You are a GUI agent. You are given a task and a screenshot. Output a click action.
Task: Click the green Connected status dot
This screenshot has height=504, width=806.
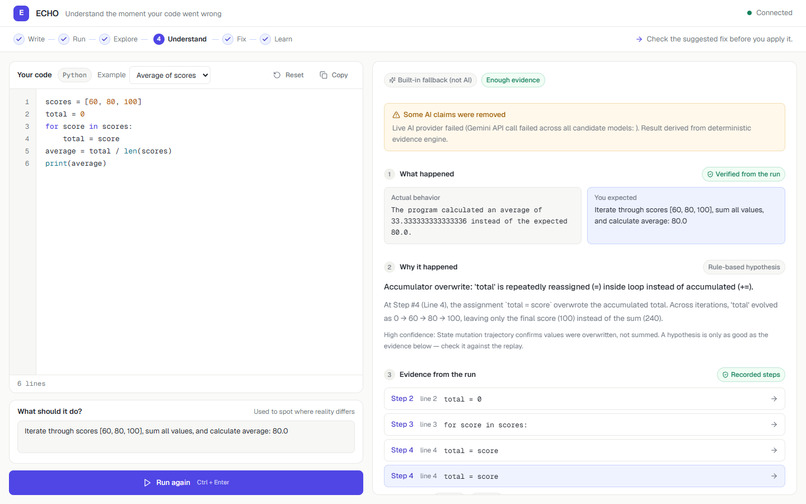click(x=749, y=13)
